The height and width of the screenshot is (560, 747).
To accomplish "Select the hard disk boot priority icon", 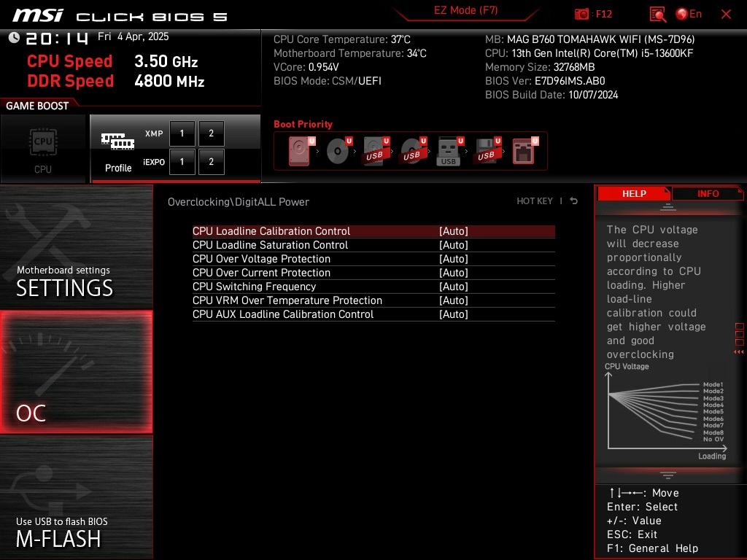I will pos(301,151).
